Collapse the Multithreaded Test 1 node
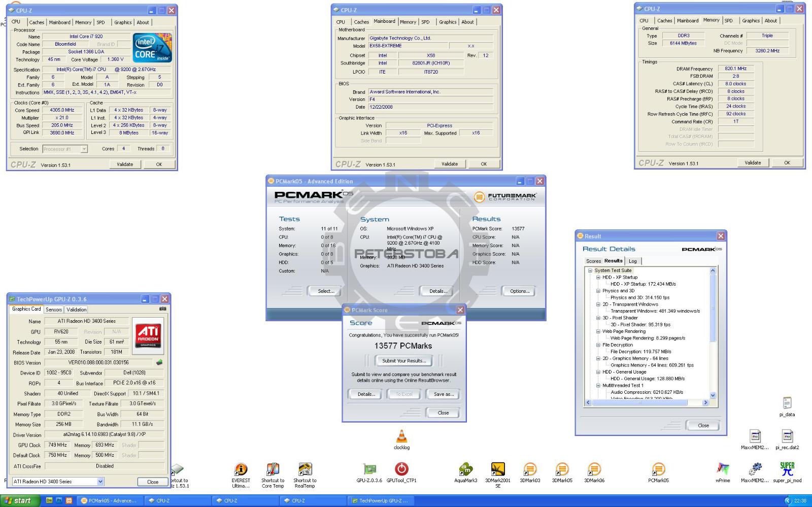The width and height of the screenshot is (812, 507). point(598,386)
